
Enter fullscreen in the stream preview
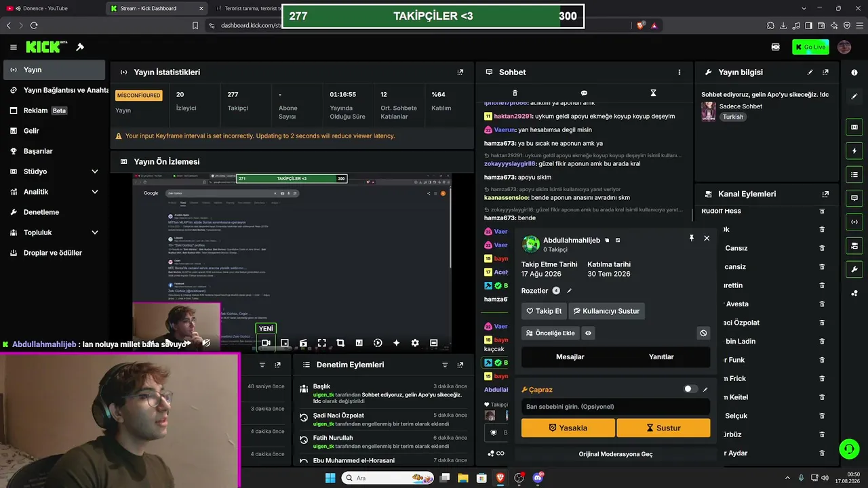click(x=322, y=343)
